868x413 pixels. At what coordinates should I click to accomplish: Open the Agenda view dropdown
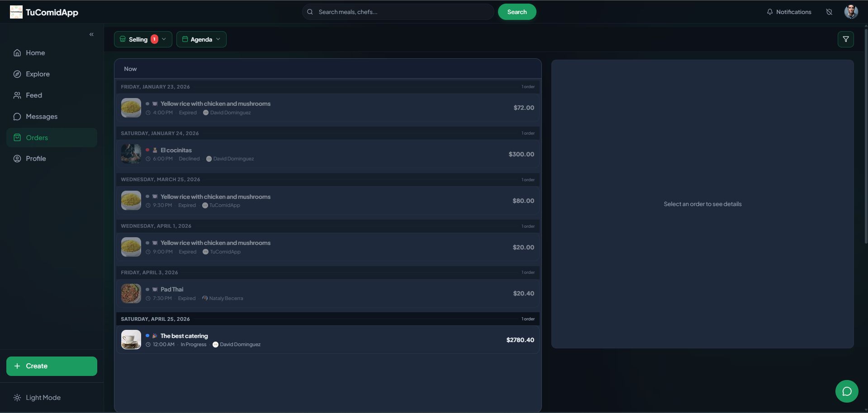(x=201, y=39)
